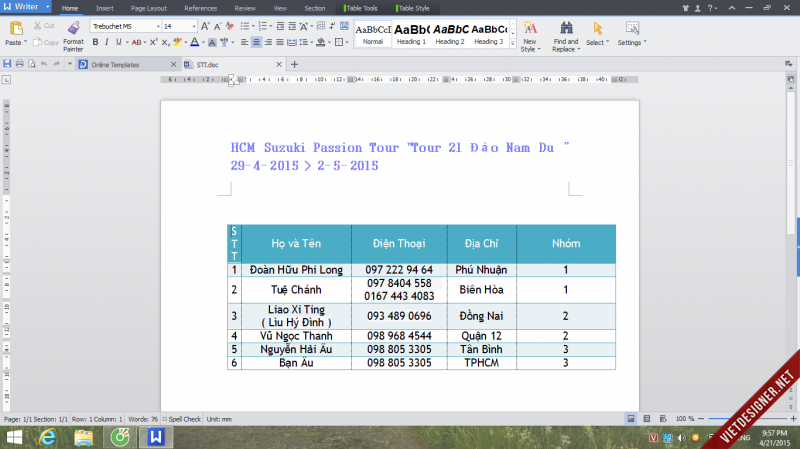Apply character shading A icon
This screenshot has width=800, height=449.
point(212,42)
